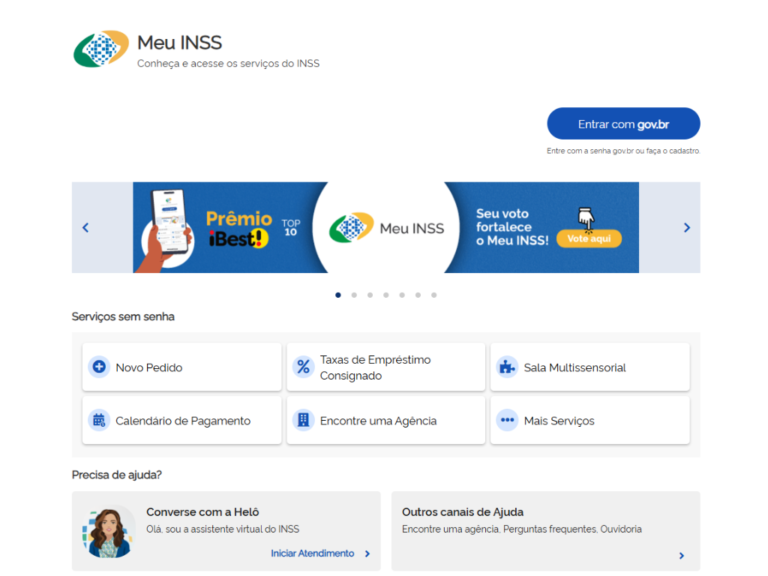Click the Helô assistant avatar

tap(109, 532)
